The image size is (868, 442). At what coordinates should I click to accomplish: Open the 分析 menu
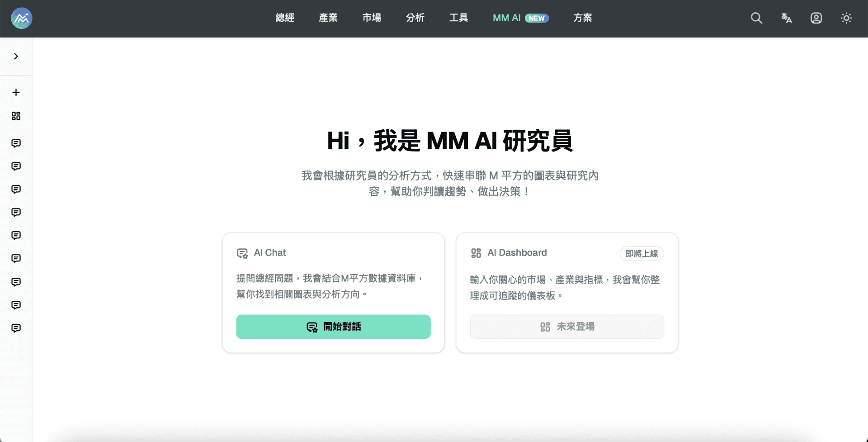point(415,18)
